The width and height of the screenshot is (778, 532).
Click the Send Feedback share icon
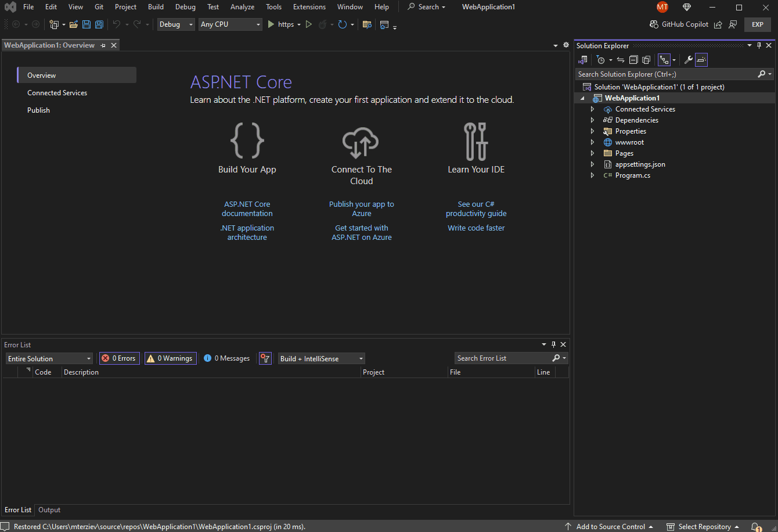(x=718, y=24)
